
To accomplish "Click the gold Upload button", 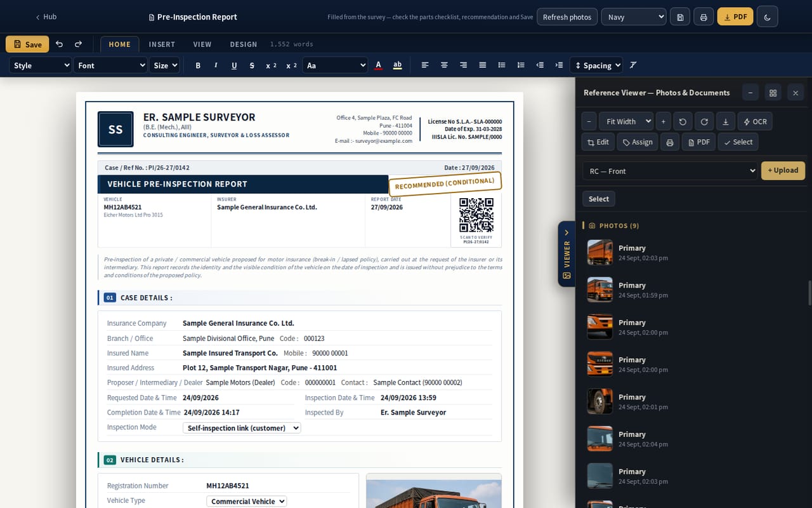I will (x=783, y=170).
